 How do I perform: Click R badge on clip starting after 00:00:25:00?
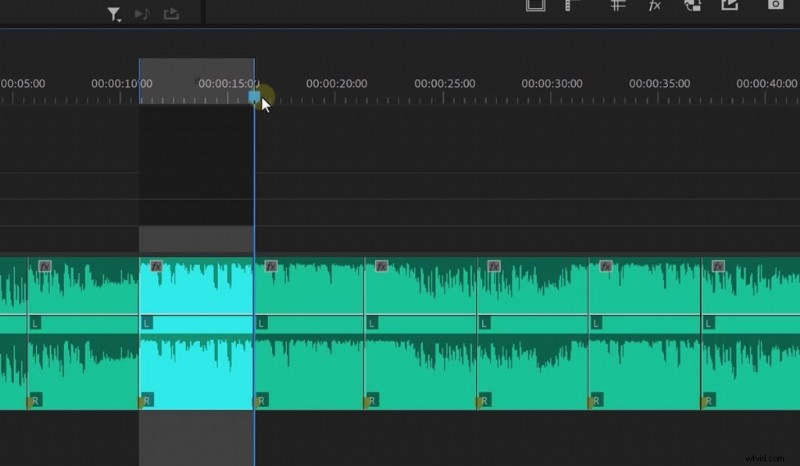point(484,401)
